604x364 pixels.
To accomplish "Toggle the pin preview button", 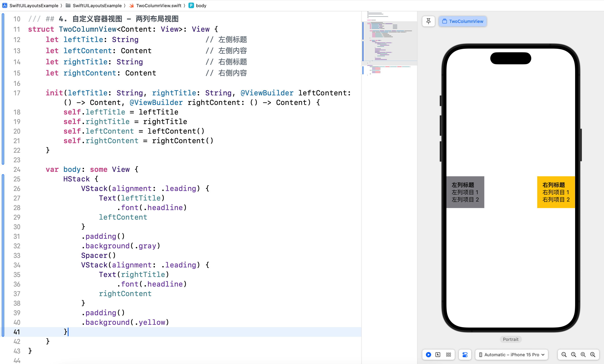I will coord(428,21).
